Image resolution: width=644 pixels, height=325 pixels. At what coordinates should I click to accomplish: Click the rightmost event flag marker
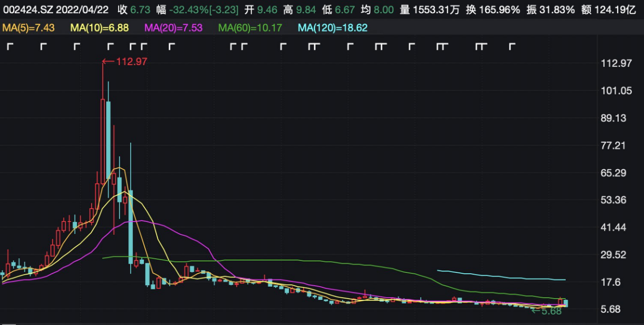(511, 47)
